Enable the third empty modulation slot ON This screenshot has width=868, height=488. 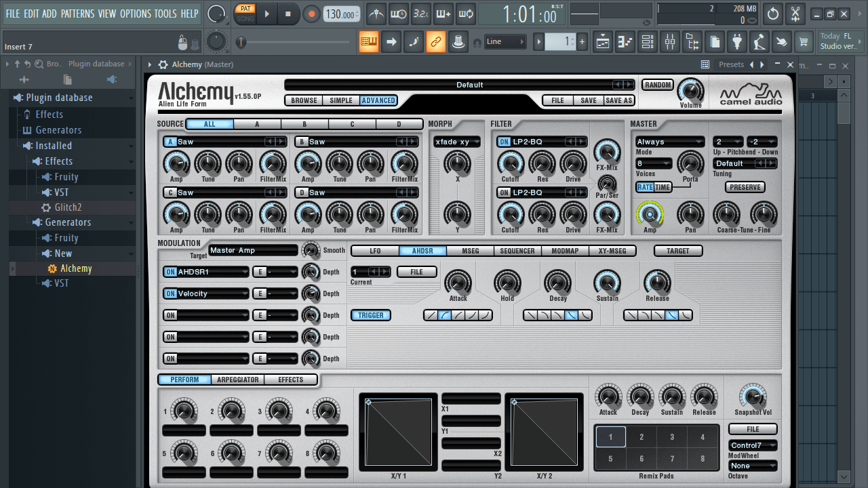(x=170, y=315)
